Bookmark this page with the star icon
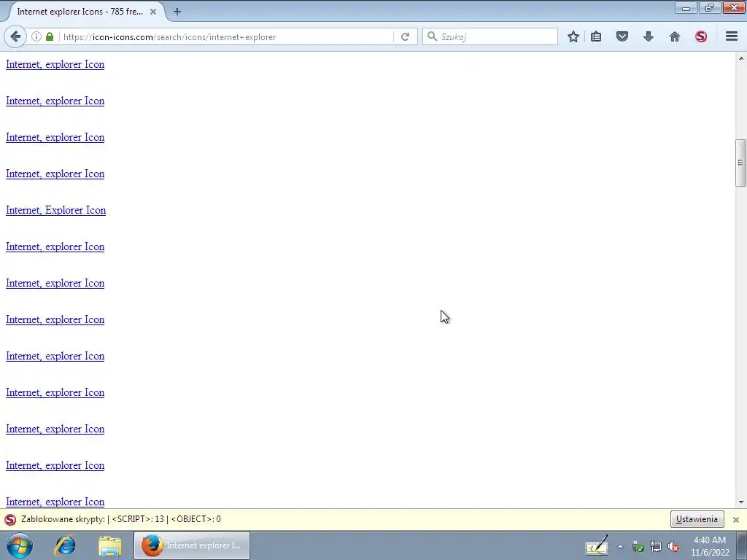The height and width of the screenshot is (560, 747). coord(573,36)
